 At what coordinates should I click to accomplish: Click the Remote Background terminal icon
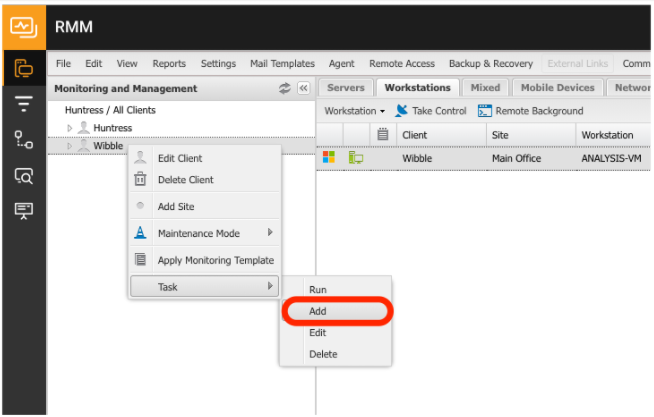coord(485,111)
